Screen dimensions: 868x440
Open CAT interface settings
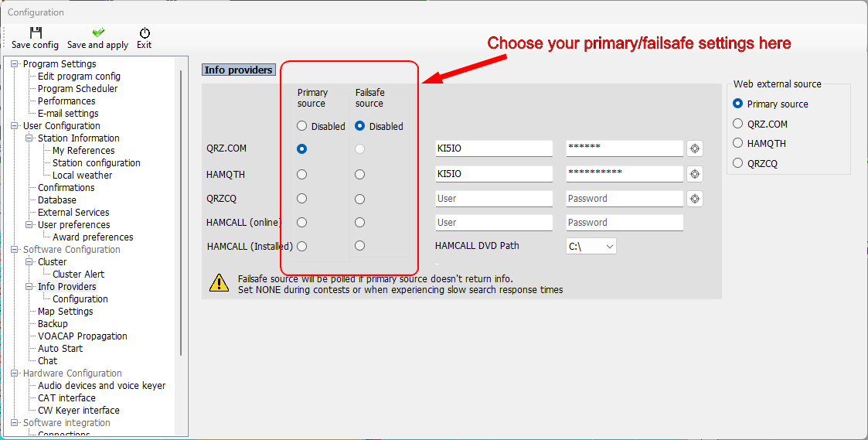pos(66,398)
